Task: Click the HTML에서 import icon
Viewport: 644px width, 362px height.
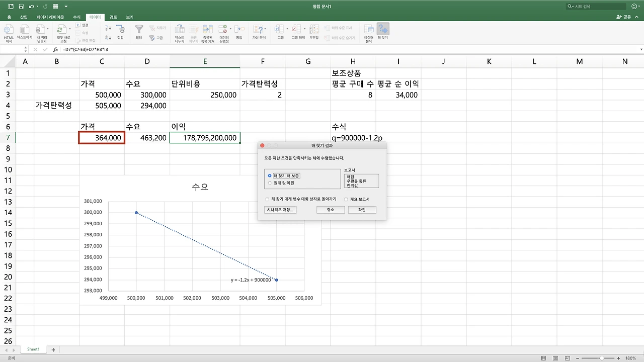Action: click(9, 29)
